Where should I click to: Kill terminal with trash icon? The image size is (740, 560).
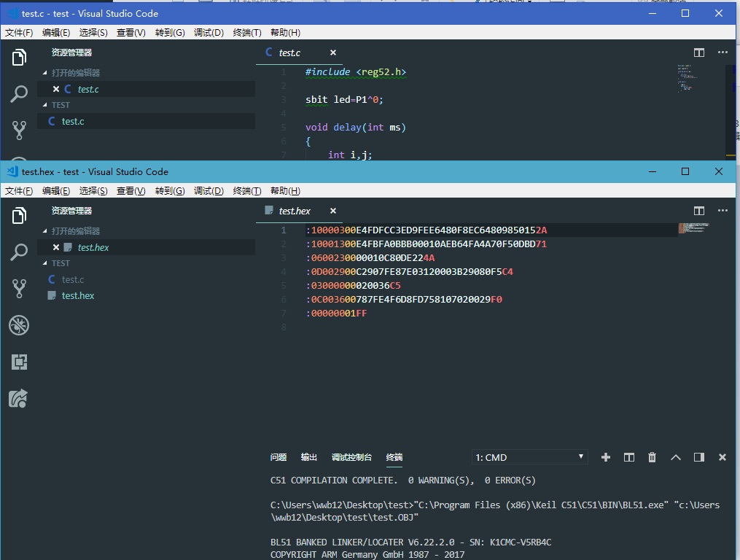[652, 457]
